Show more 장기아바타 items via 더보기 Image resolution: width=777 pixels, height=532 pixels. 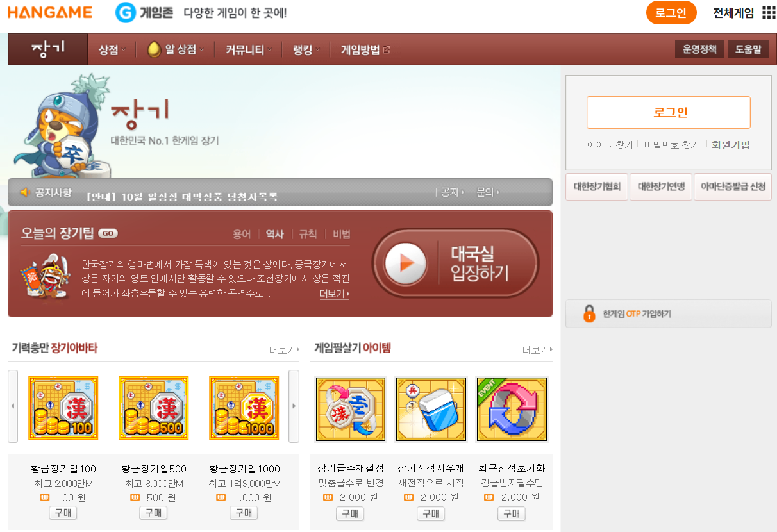pyautogui.click(x=284, y=349)
